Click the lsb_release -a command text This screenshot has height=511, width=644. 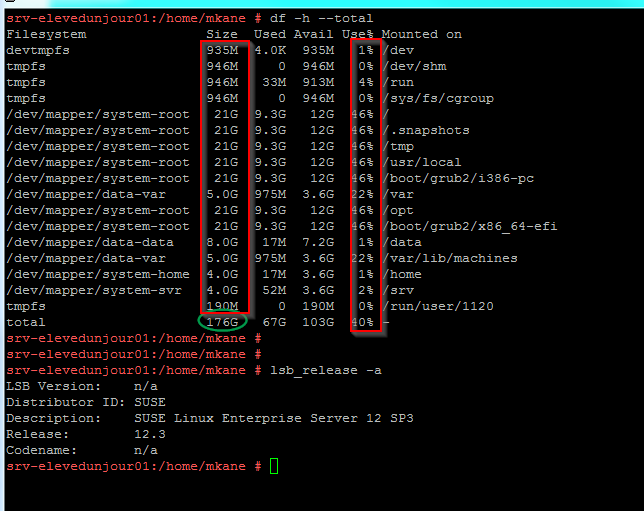point(326,370)
